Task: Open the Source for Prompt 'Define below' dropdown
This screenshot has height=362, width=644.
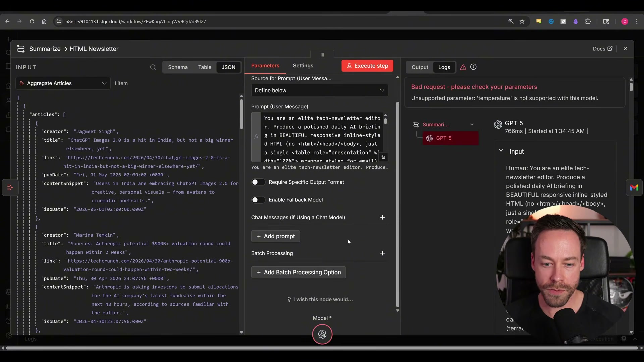Action: coord(319,90)
